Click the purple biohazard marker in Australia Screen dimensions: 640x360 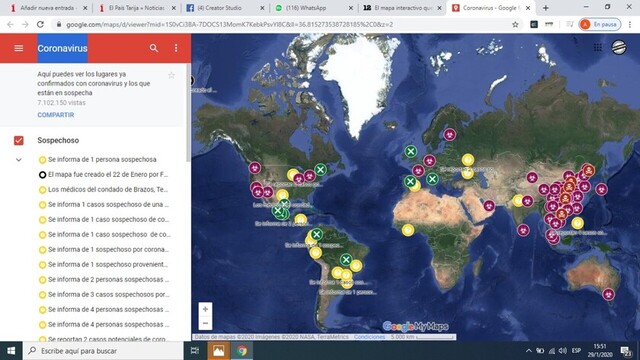(608, 294)
